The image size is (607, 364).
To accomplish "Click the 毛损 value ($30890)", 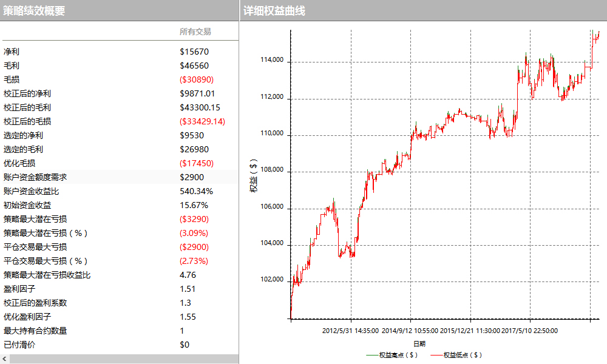I will click(197, 79).
